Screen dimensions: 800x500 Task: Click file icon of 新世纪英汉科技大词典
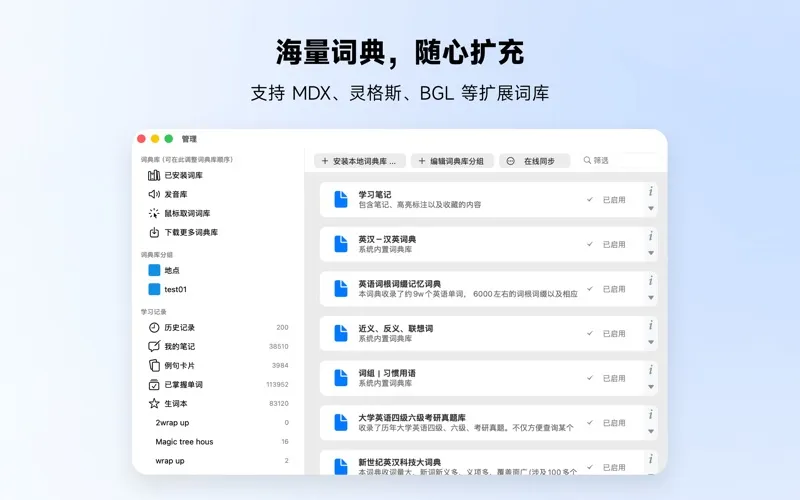[x=341, y=467]
